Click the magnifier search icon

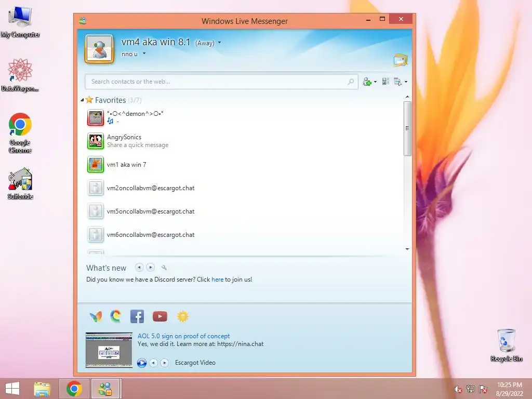pyautogui.click(x=351, y=82)
